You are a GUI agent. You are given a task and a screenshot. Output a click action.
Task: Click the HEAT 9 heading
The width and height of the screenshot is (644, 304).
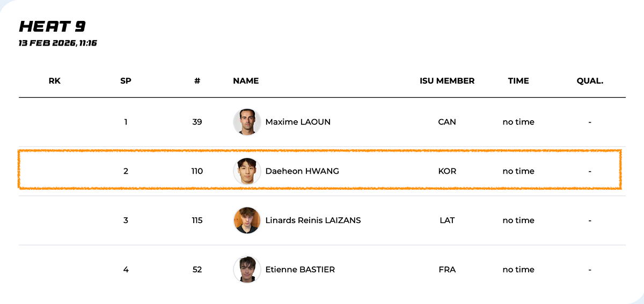coord(52,26)
